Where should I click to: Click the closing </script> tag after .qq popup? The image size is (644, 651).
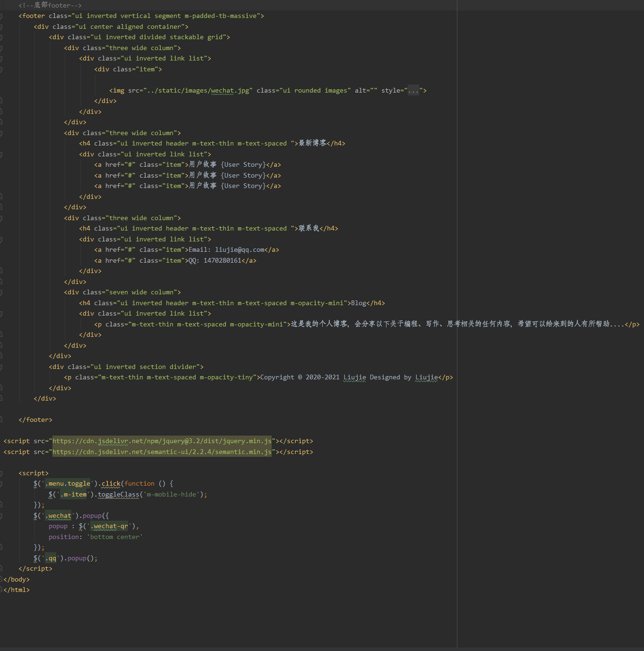(35, 568)
